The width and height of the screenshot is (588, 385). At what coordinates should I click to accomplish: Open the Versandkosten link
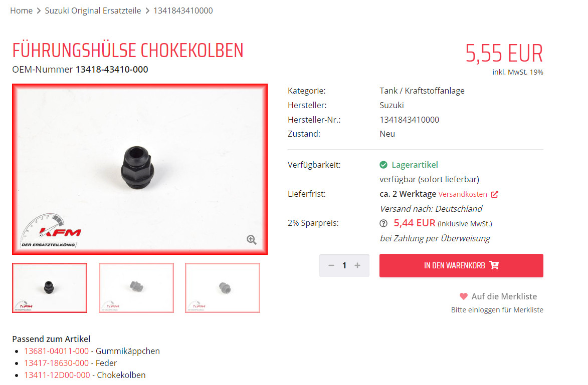coord(463,194)
